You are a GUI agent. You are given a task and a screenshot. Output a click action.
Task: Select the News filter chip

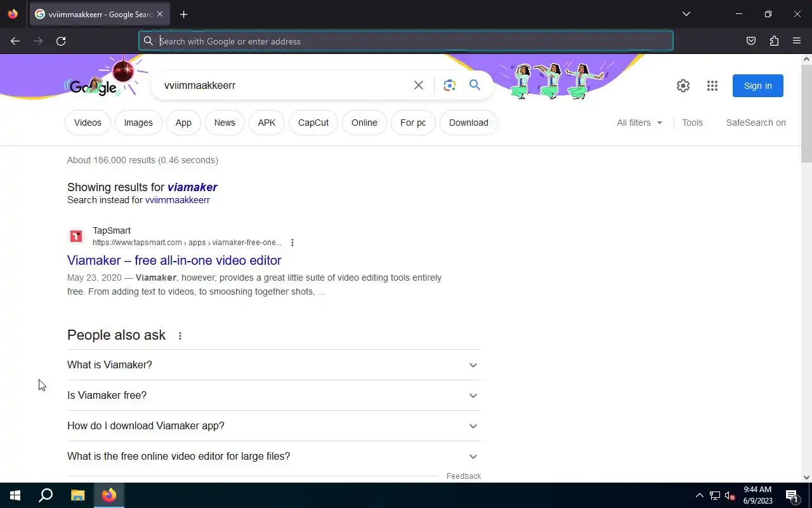click(x=225, y=123)
